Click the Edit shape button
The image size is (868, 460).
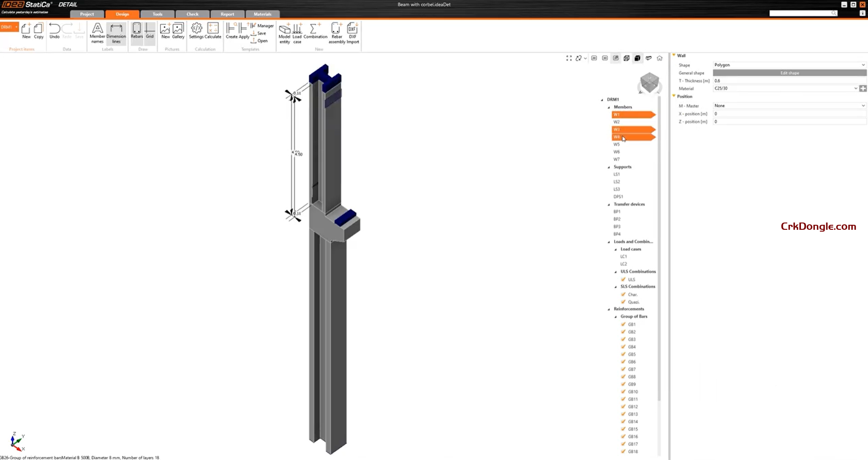(x=789, y=73)
